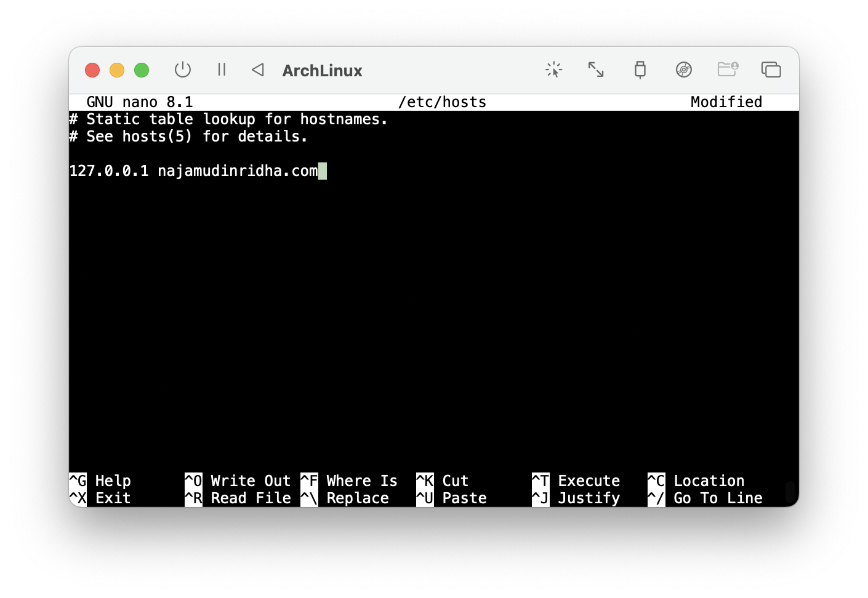Screen dimensions: 868x598
Task: Click the ^C Location shortcut
Action: (696, 481)
